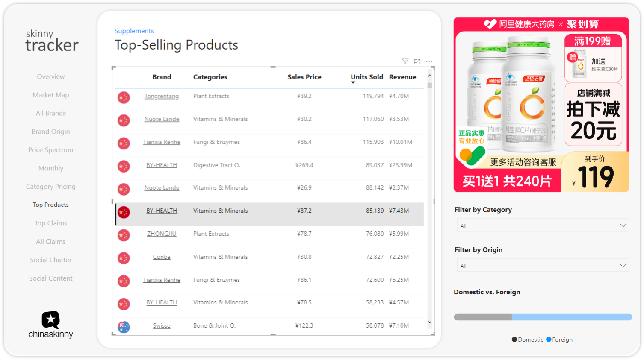The image size is (644, 360).
Task: Sort table by Units Sold column
Action: [366, 77]
